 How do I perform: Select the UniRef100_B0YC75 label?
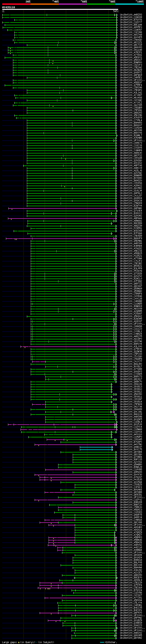pyautogui.click(x=131, y=449)
